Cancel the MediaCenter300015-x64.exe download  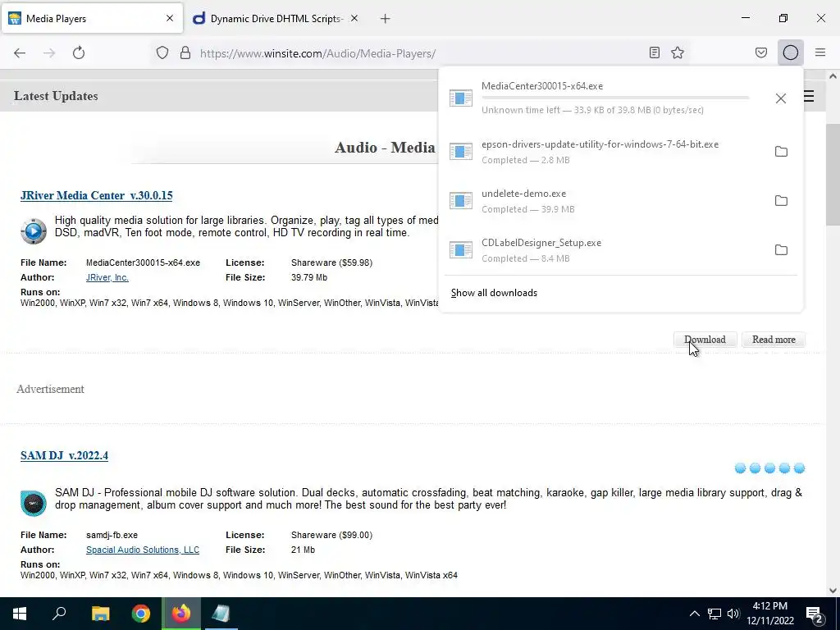tap(781, 98)
